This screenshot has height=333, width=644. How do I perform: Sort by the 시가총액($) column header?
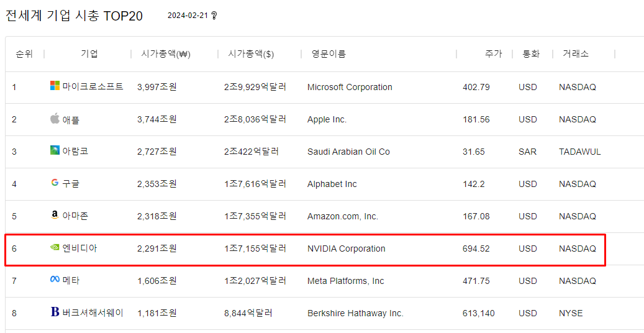pos(251,54)
